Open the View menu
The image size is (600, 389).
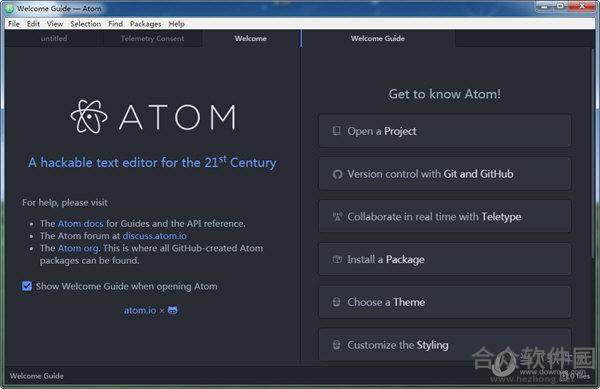pyautogui.click(x=55, y=24)
